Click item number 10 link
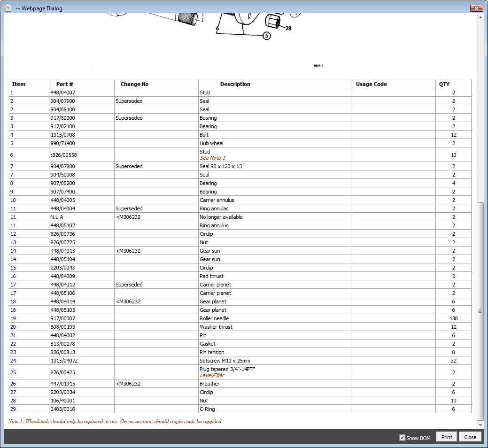Image resolution: width=488 pixels, height=448 pixels. (13, 200)
